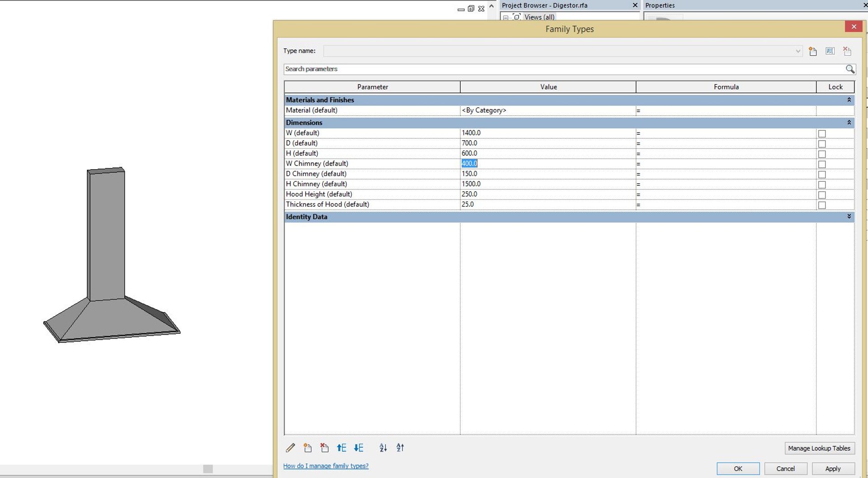Close the 3D view window
The height and width of the screenshot is (478, 868).
point(481,9)
